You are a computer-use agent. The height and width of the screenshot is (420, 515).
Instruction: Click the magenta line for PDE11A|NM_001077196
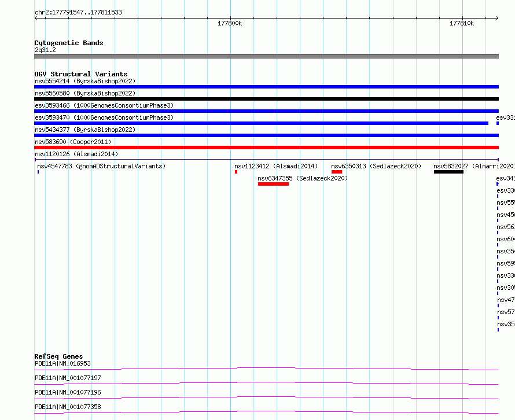click(x=266, y=397)
